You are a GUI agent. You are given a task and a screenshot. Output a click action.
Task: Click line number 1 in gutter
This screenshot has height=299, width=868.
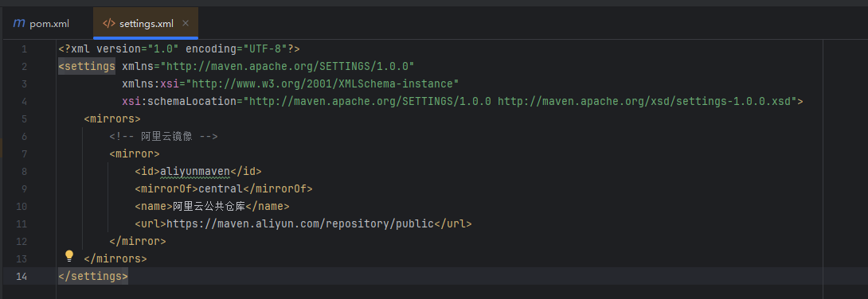point(24,49)
